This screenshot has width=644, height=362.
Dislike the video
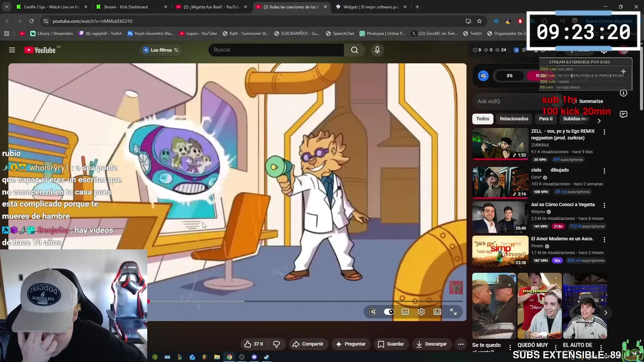click(x=276, y=344)
